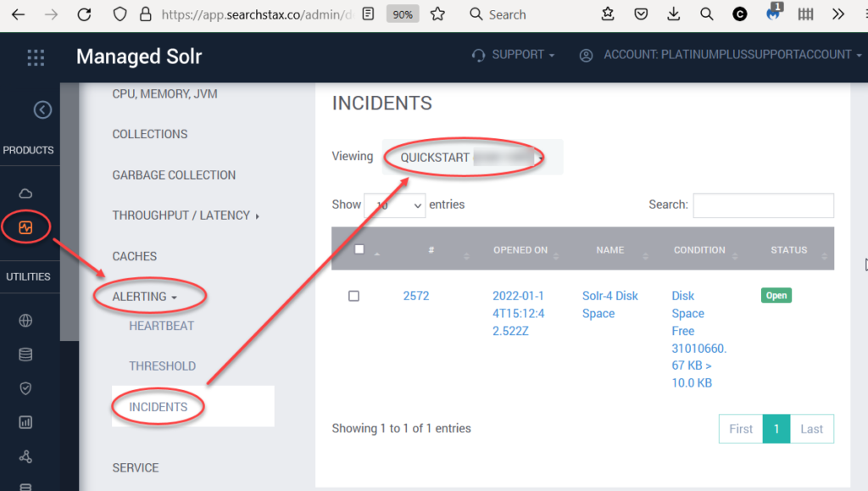
Task: Click the green Open status badge
Action: coord(776,296)
